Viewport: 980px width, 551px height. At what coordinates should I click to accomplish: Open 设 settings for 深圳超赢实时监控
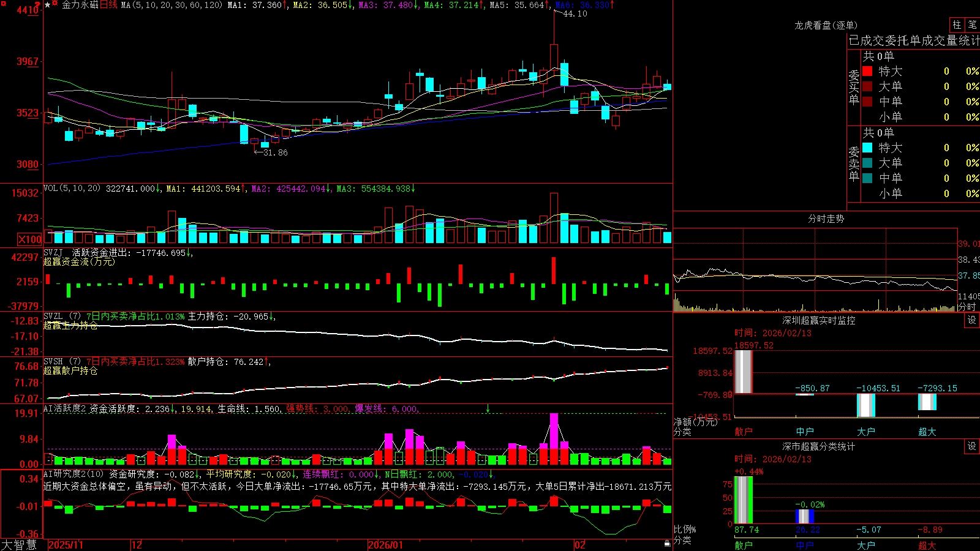972,320
